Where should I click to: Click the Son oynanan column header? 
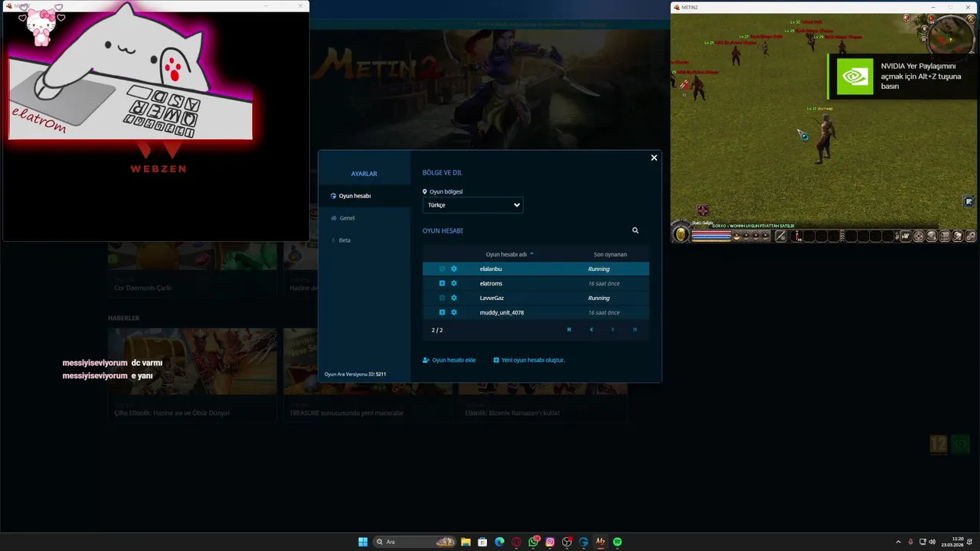pos(610,254)
